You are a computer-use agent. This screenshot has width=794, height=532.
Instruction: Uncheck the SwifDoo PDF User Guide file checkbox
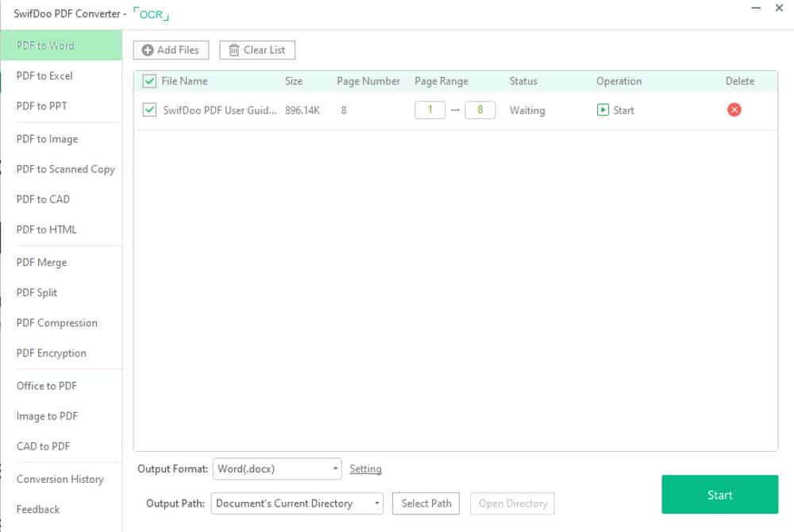148,110
